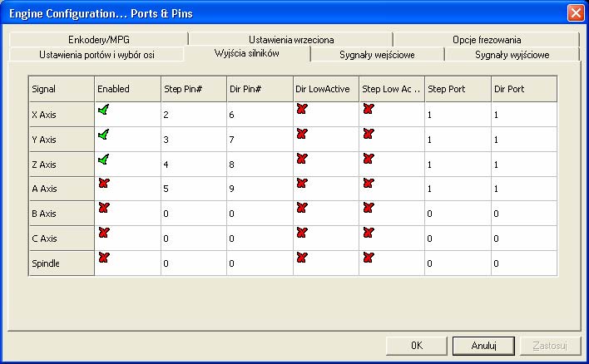Image resolution: width=589 pixels, height=364 pixels.
Task: Enable the C Axis signal red X
Action: pos(104,233)
